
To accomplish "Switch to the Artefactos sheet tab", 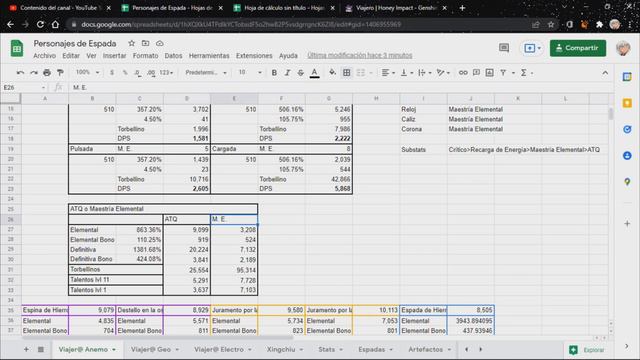I will click(430, 350).
